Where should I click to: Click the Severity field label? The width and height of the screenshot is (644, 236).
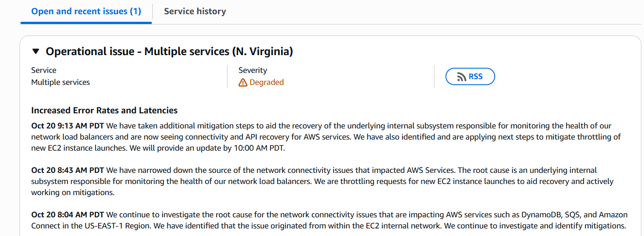[253, 70]
